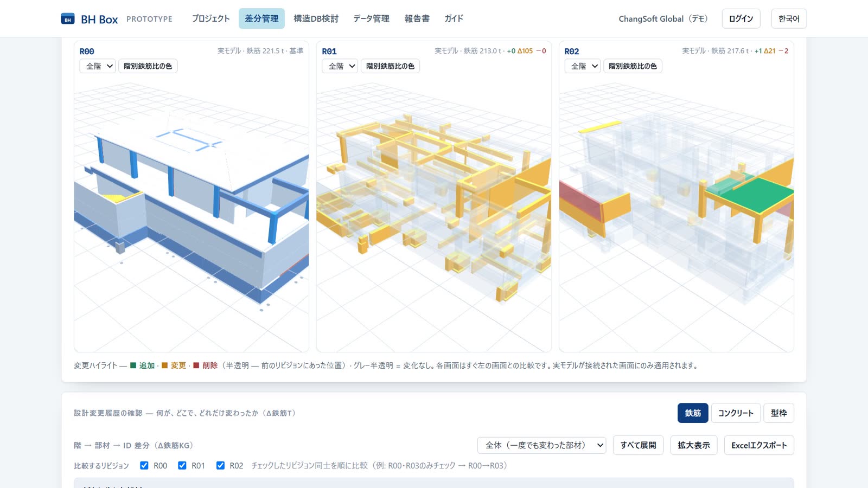Select the 型枠 material button
The width and height of the screenshot is (868, 488).
tap(778, 413)
